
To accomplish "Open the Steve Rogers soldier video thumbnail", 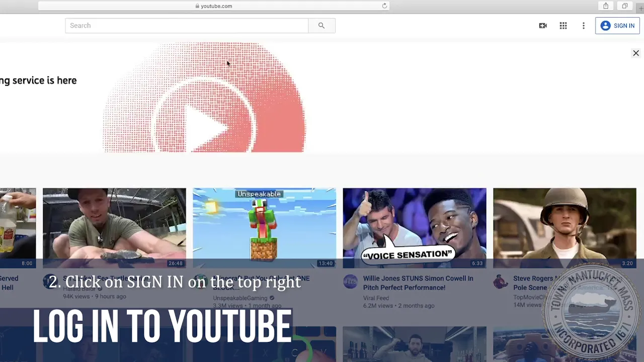I will pyautogui.click(x=565, y=228).
